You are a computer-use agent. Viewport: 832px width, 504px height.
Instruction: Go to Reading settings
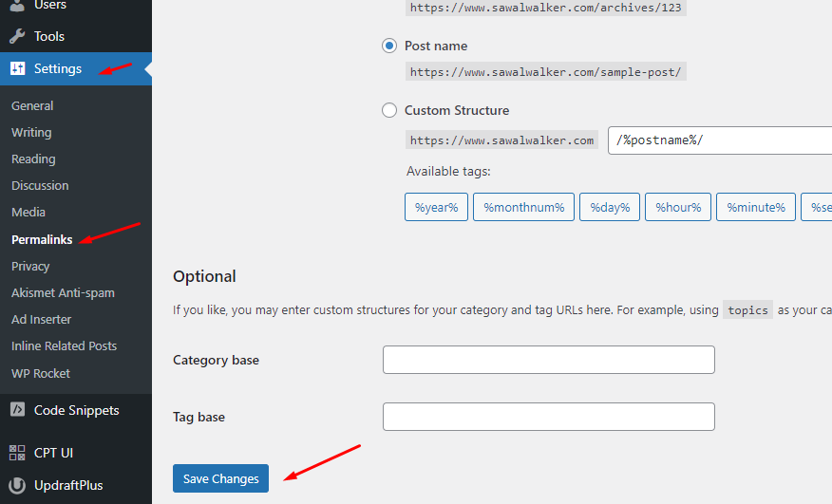[x=33, y=159]
